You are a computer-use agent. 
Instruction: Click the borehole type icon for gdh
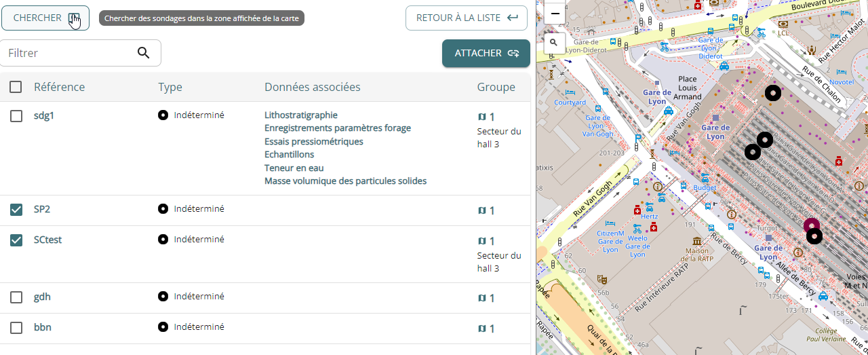[x=163, y=297]
